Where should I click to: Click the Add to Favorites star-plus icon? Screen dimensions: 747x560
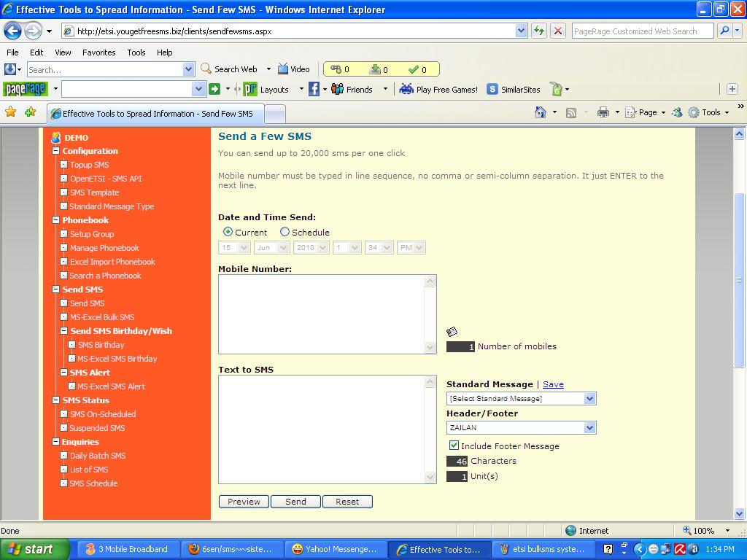tap(31, 112)
